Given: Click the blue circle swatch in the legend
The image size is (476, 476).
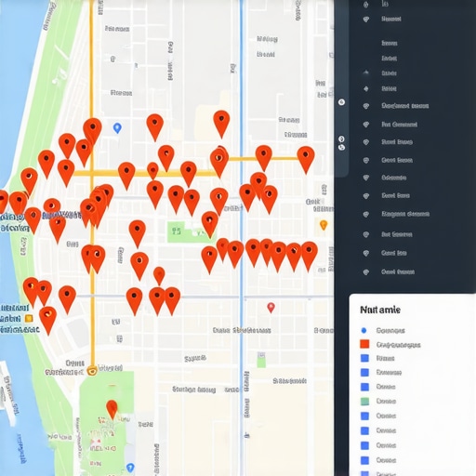Looking at the screenshot, I should (364, 330).
